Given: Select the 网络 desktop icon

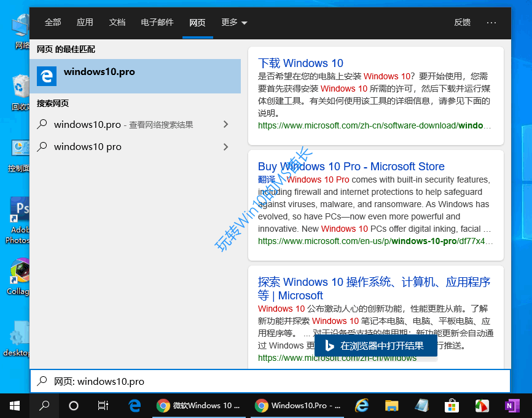Looking at the screenshot, I should tap(20, 31).
